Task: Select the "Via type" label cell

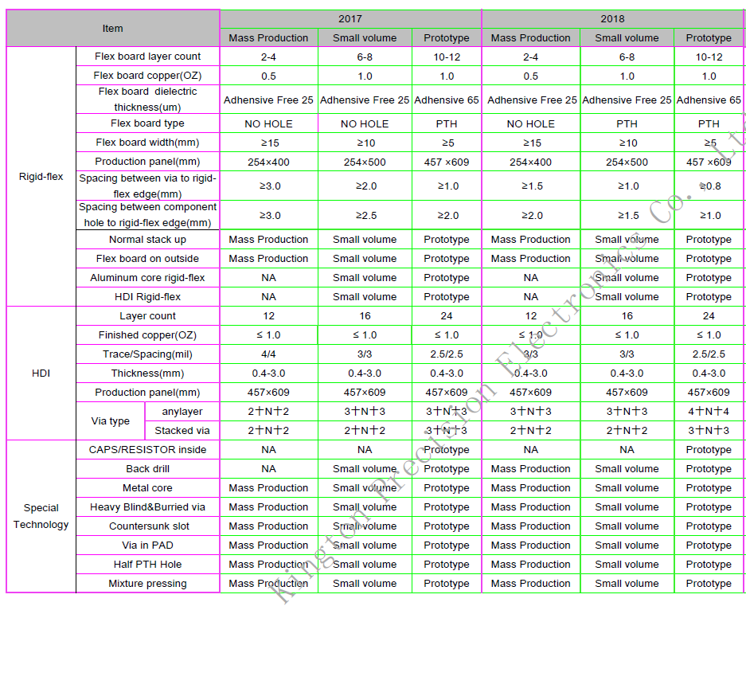Action: click(x=111, y=420)
